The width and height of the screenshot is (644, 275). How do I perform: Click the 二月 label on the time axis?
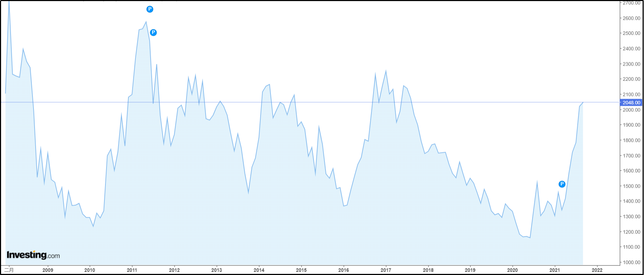tap(9, 270)
